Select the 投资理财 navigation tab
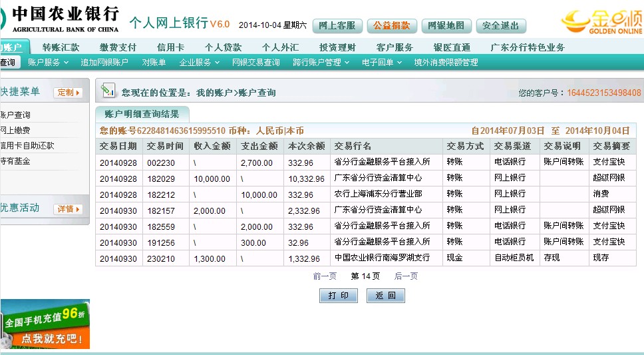This screenshot has height=355, width=644. (337, 47)
